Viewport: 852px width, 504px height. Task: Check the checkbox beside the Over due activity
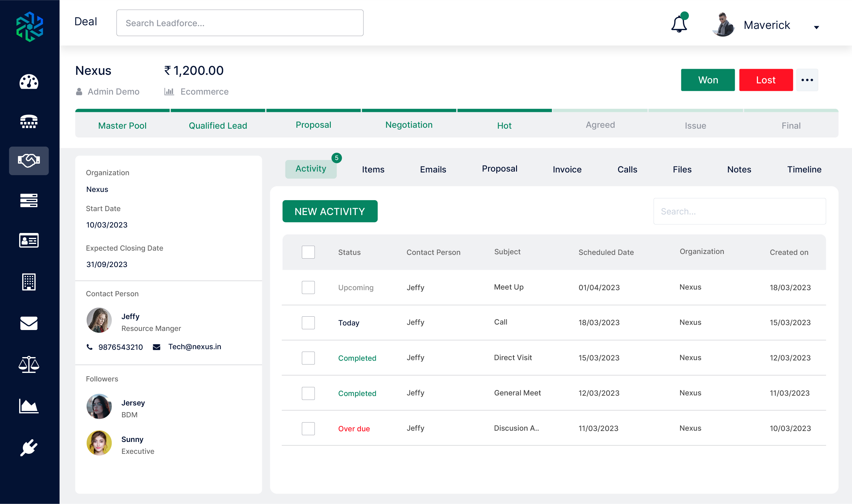pyautogui.click(x=308, y=429)
